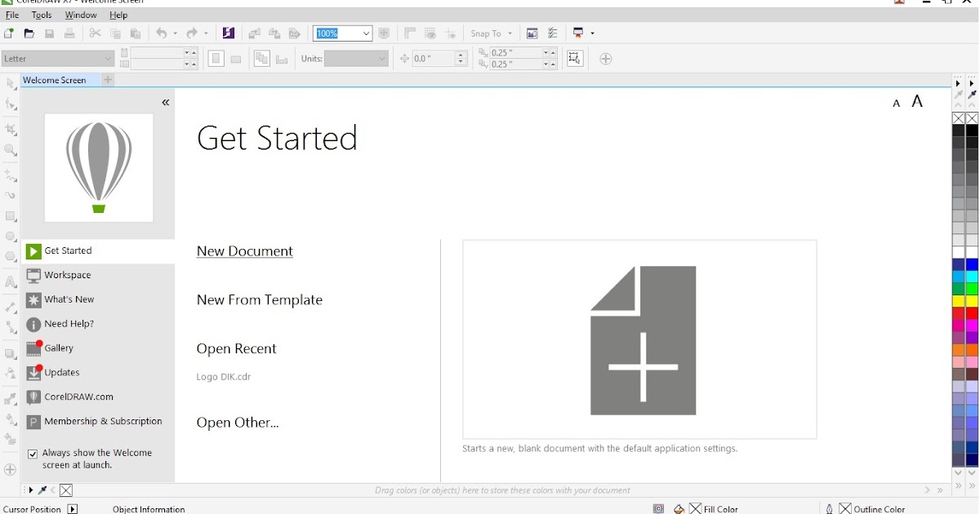Open the Help menu

118,15
